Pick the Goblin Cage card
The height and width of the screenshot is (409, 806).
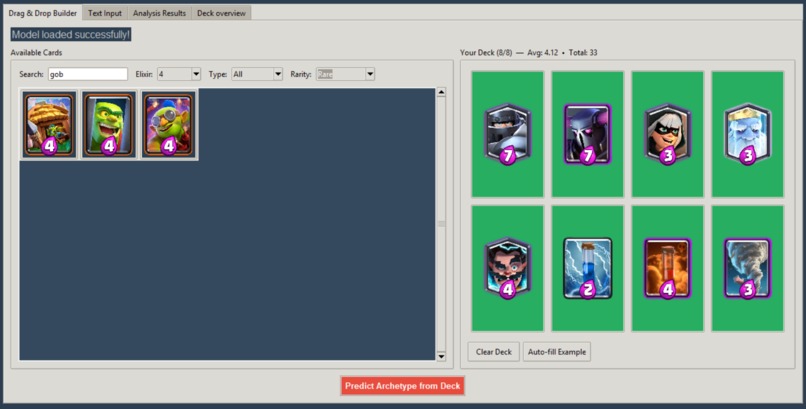click(x=108, y=124)
